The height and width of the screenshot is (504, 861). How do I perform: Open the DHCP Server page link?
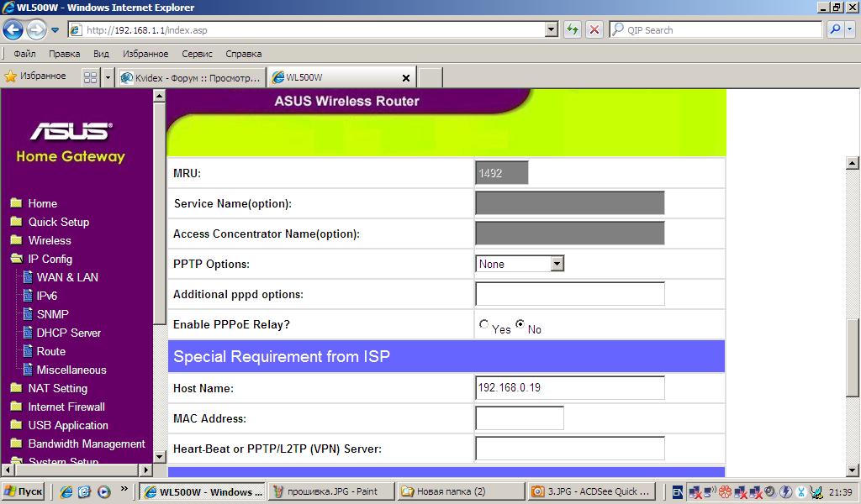pyautogui.click(x=68, y=333)
